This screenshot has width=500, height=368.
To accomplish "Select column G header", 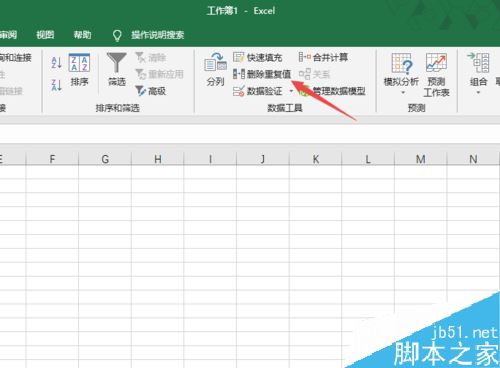I will 105,159.
